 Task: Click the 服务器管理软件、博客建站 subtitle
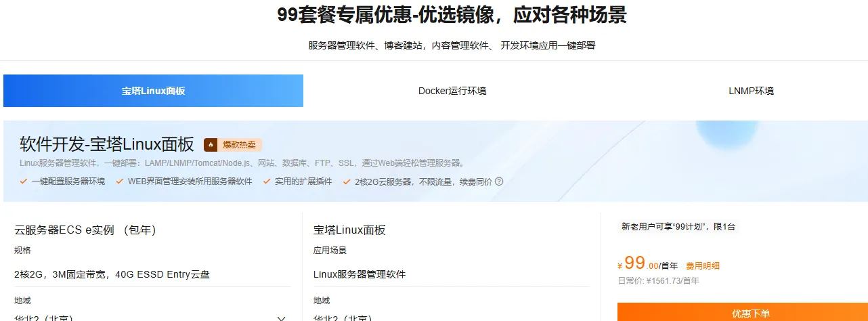(x=452, y=45)
